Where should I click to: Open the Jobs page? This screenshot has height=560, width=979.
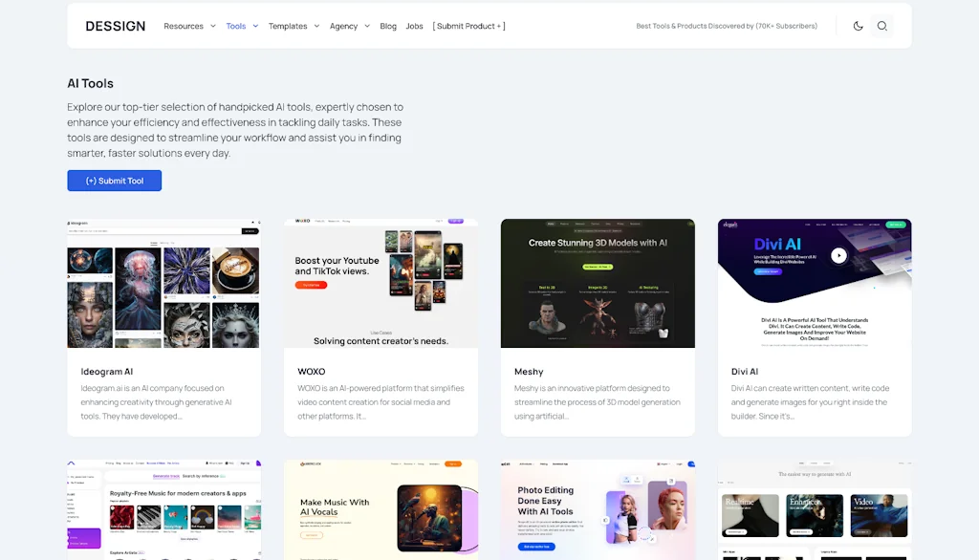[414, 26]
